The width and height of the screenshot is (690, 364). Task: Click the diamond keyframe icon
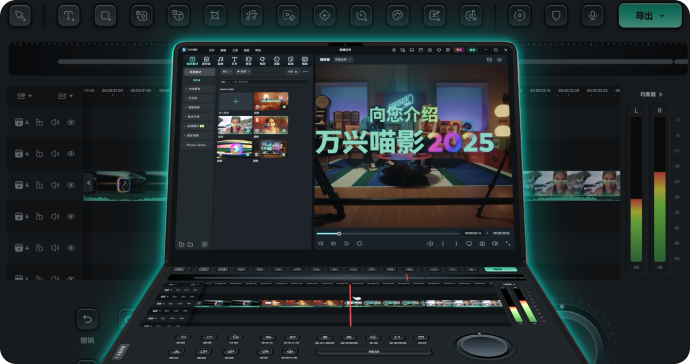324,16
